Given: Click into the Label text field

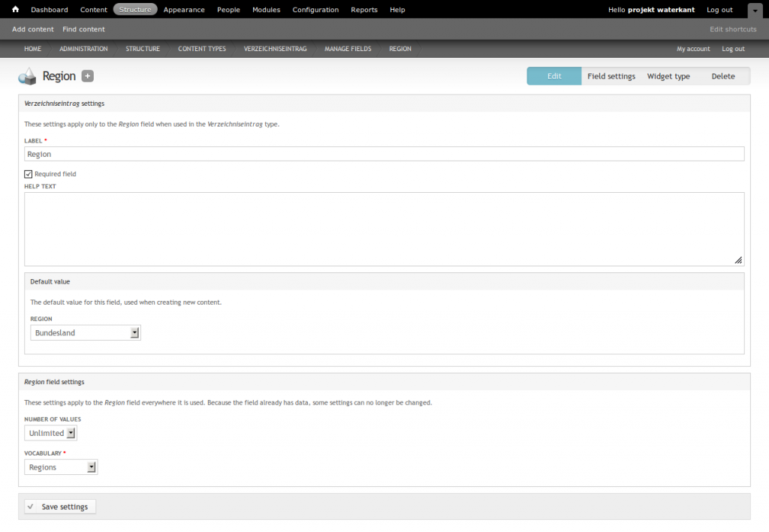Looking at the screenshot, I should click(384, 154).
